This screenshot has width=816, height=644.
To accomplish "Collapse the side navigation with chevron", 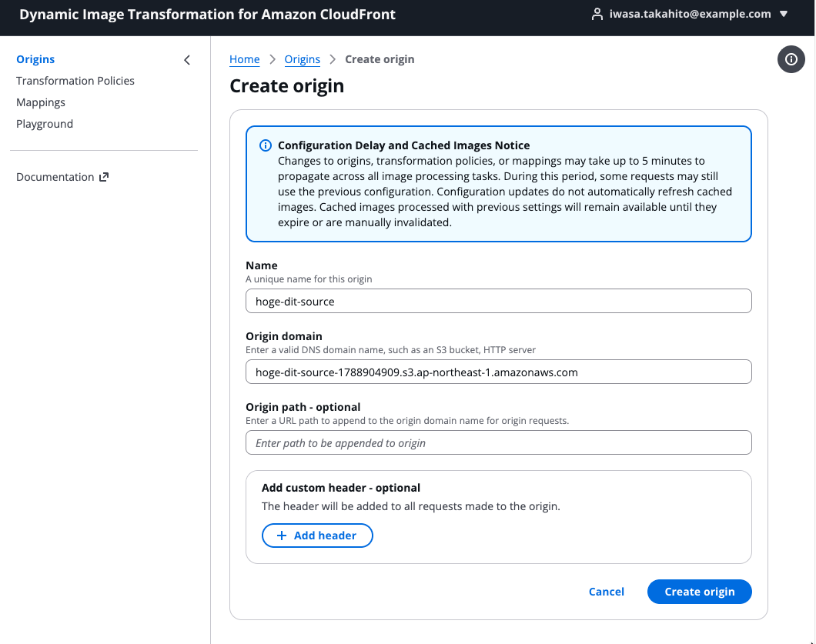I will (187, 60).
